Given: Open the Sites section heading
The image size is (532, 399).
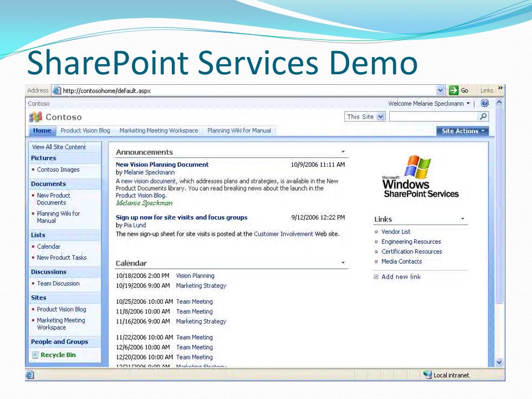Looking at the screenshot, I should 38,298.
